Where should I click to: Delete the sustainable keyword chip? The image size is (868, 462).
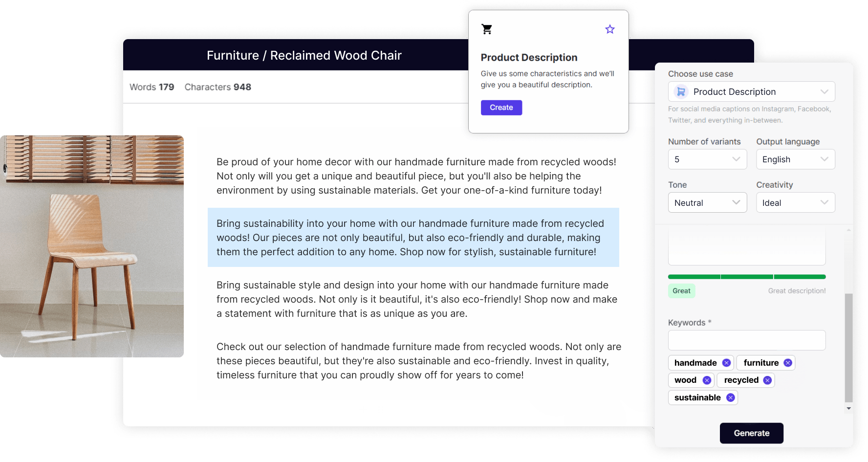tap(730, 398)
